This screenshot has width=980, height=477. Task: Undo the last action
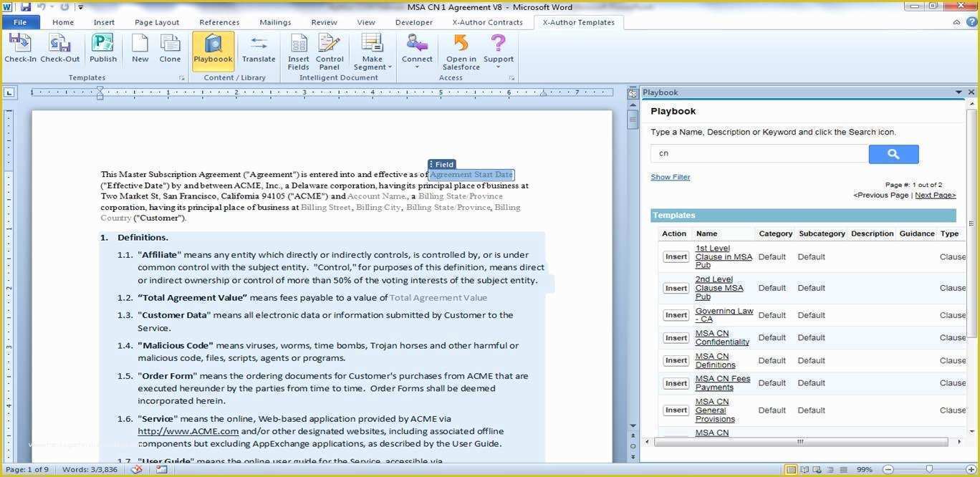click(42, 7)
